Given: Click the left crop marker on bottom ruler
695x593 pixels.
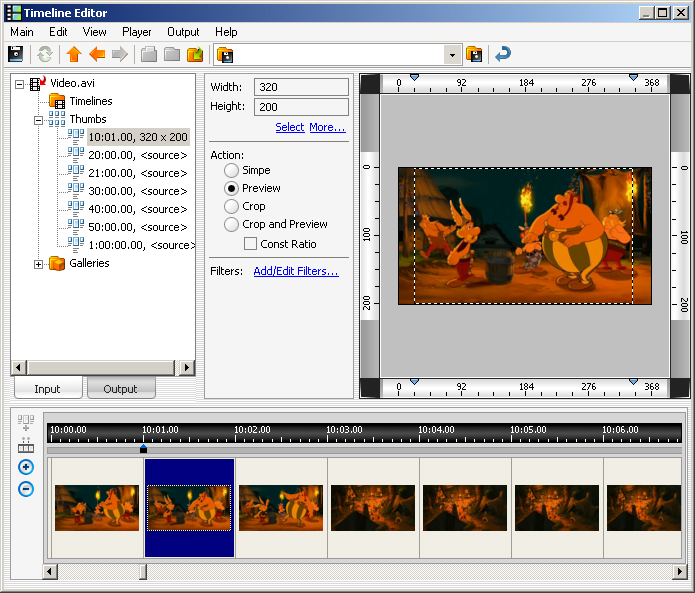Looking at the screenshot, I should click(x=414, y=382).
